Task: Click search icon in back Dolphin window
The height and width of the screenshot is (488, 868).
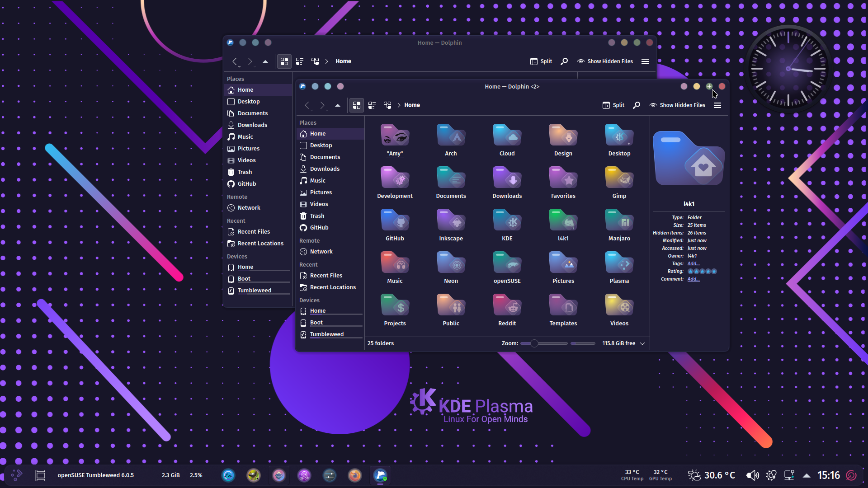Action: click(564, 61)
